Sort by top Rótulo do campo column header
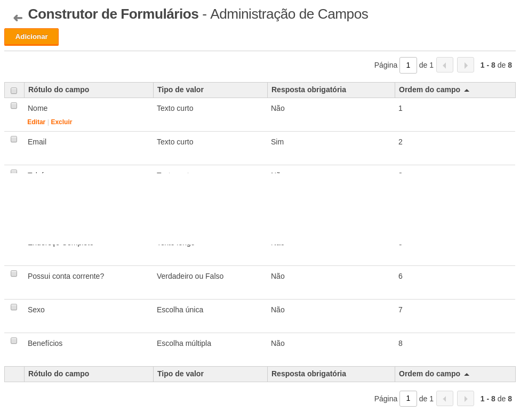The height and width of the screenshot is (420, 520). point(59,90)
